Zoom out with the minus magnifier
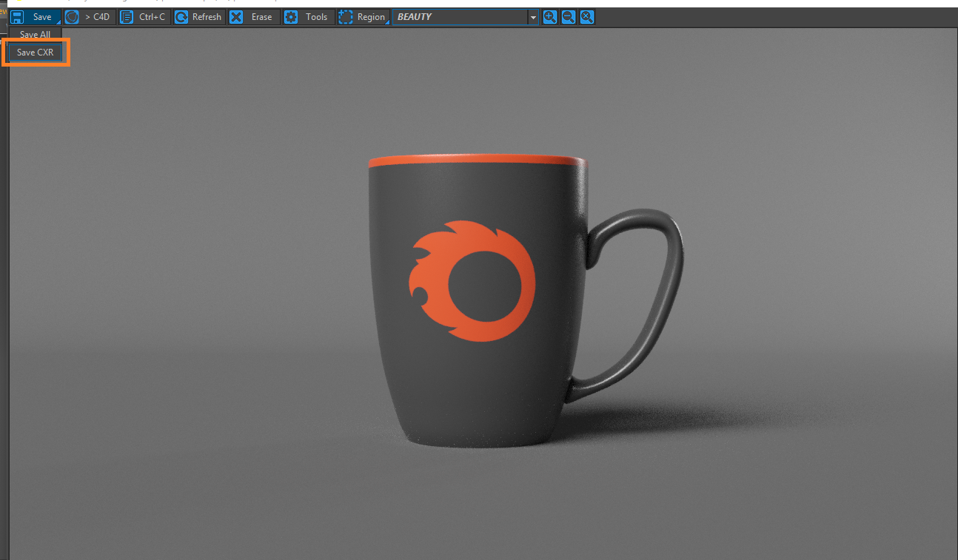The height and width of the screenshot is (560, 958). tap(569, 17)
